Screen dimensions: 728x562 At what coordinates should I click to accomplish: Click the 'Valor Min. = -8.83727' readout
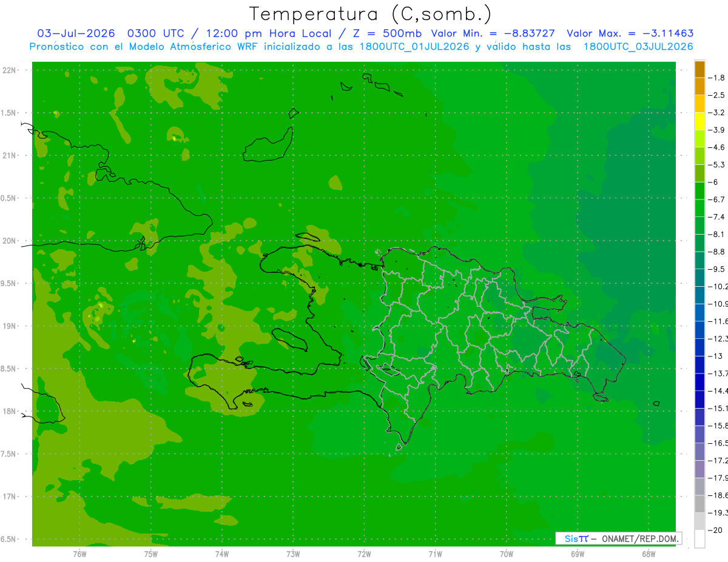click(x=493, y=33)
